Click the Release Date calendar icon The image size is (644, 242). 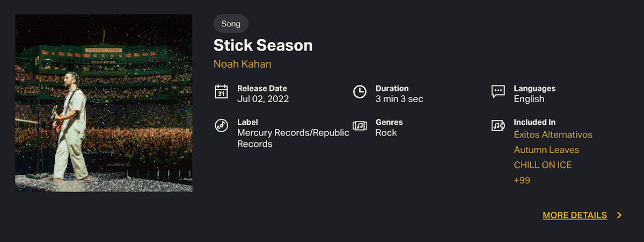pyautogui.click(x=221, y=91)
